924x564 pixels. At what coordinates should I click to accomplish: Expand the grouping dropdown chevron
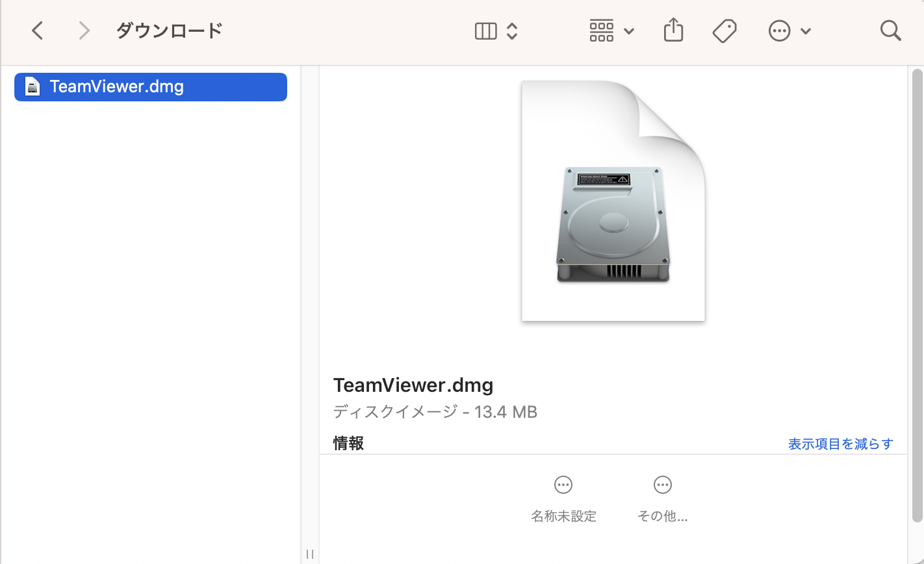pos(628,31)
